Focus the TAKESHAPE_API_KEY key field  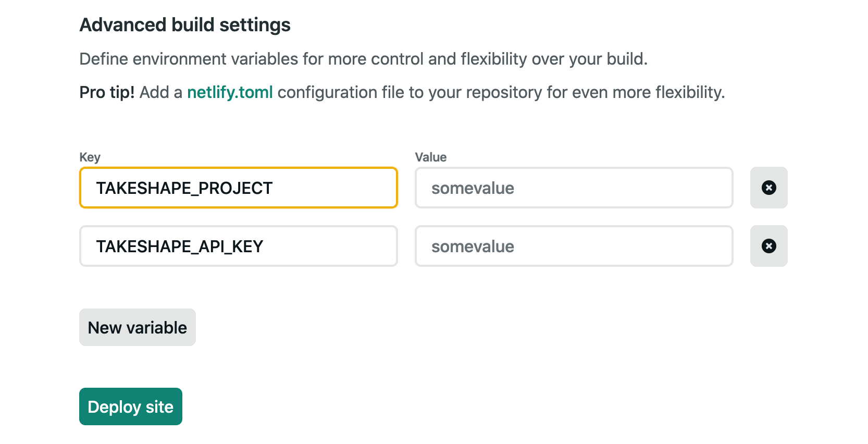click(239, 246)
